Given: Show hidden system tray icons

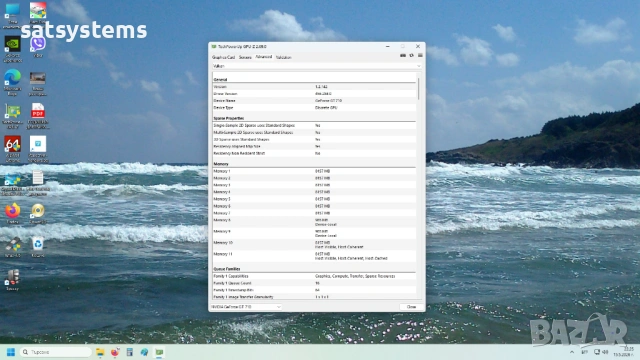Looking at the screenshot, I should click(572, 352).
